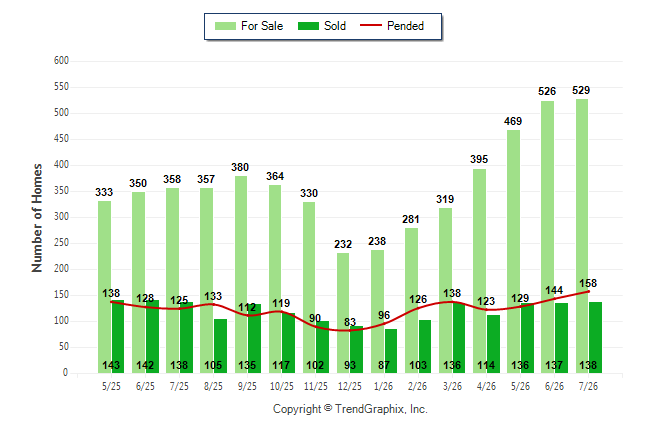Click the 4/26 For Sale bar labeled 395
646x434 pixels.
point(480,271)
